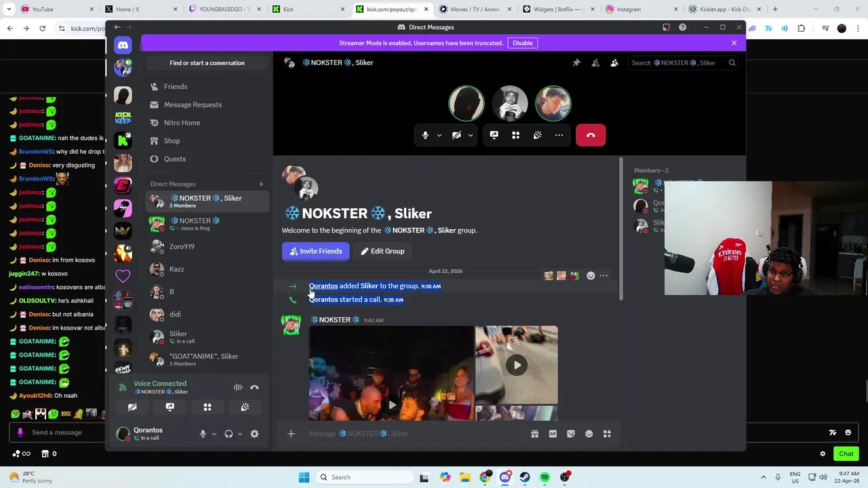Open Sliker DM in a call
Viewport: 868px width, 488px height.
click(x=207, y=337)
